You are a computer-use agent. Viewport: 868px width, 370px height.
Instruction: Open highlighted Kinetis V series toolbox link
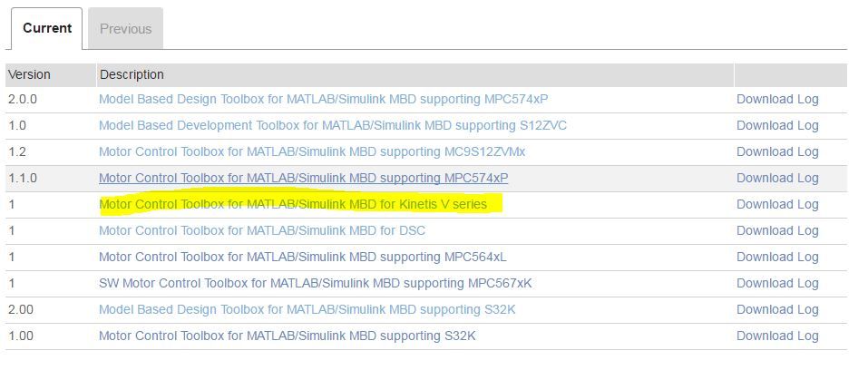pos(292,204)
